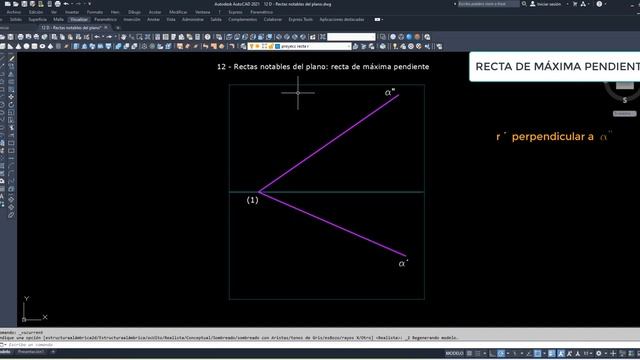Viewport: 640px width, 360px height.
Task: Open workspace switching gear dropdown
Action: tap(606, 353)
